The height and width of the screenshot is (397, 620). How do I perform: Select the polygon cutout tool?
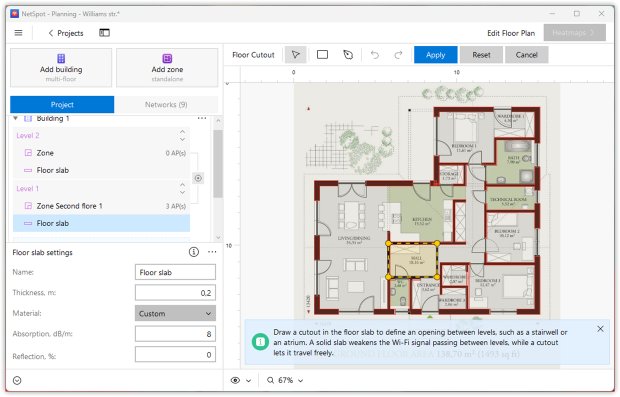click(x=348, y=55)
